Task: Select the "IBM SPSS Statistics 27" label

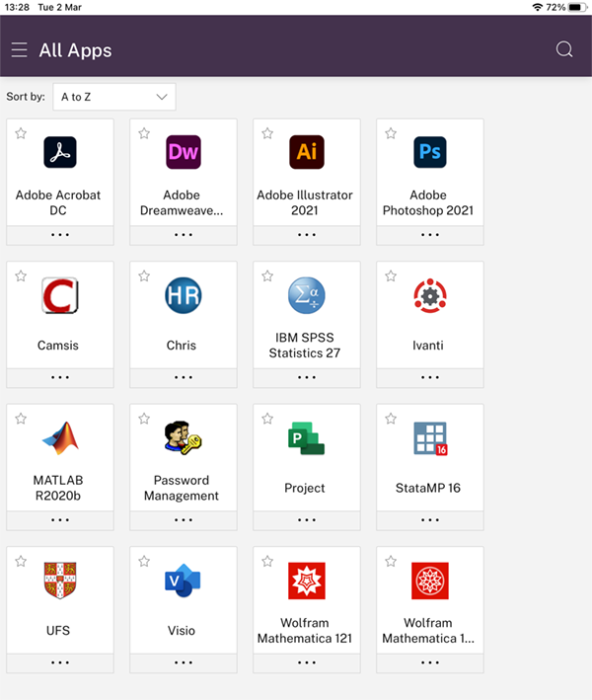Action: coord(305,346)
